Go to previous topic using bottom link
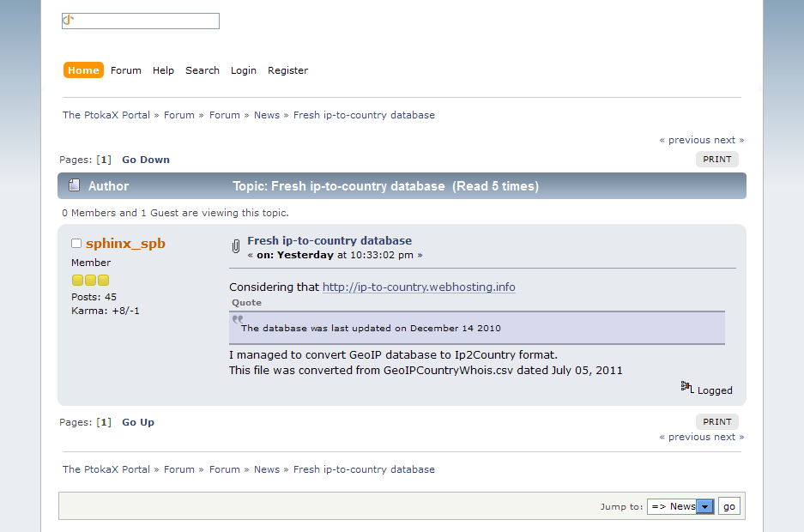Screen dimensions: 804x532 click(685, 437)
